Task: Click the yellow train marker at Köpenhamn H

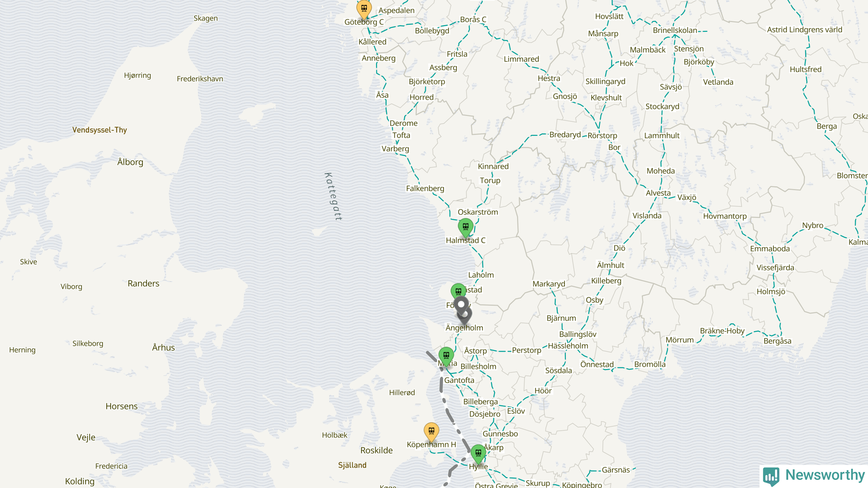Action: (x=431, y=432)
